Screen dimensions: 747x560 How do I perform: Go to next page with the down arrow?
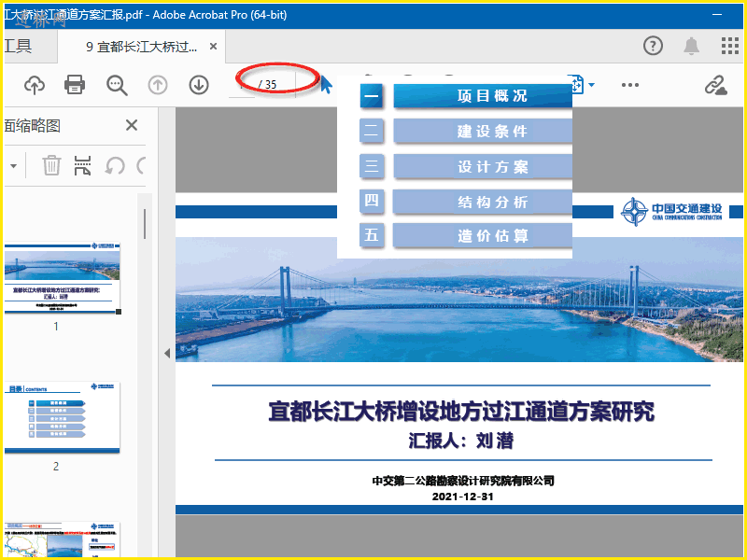[199, 85]
